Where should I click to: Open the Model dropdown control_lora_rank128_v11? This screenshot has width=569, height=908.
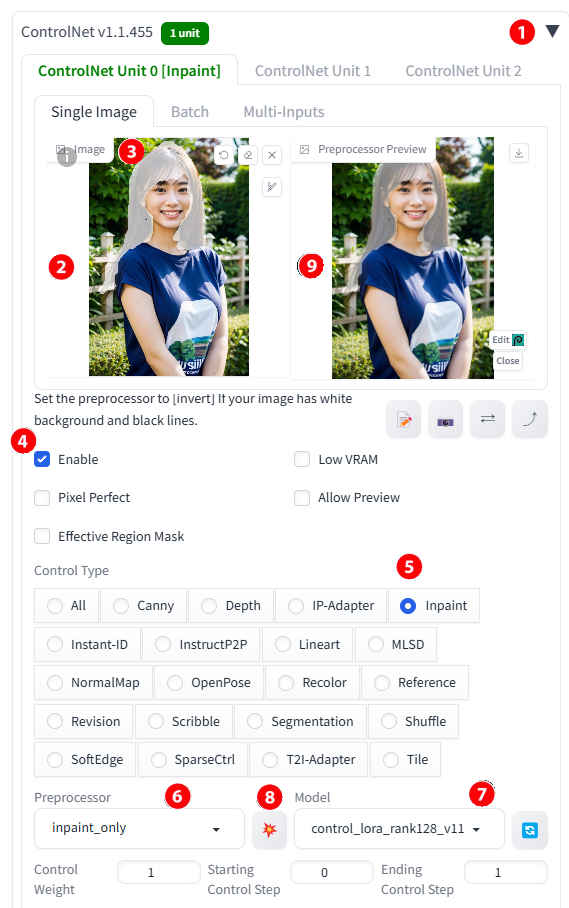[399, 829]
